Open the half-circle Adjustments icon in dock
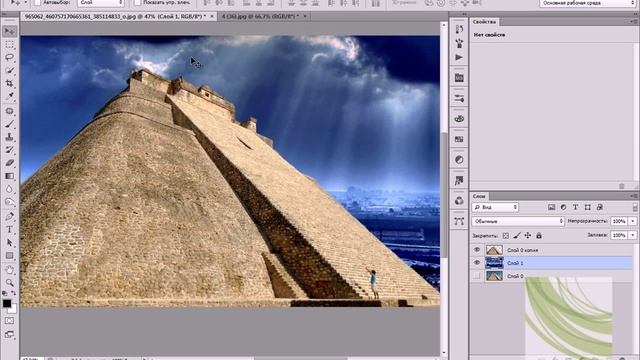This screenshot has width=640, height=360. 459,160
